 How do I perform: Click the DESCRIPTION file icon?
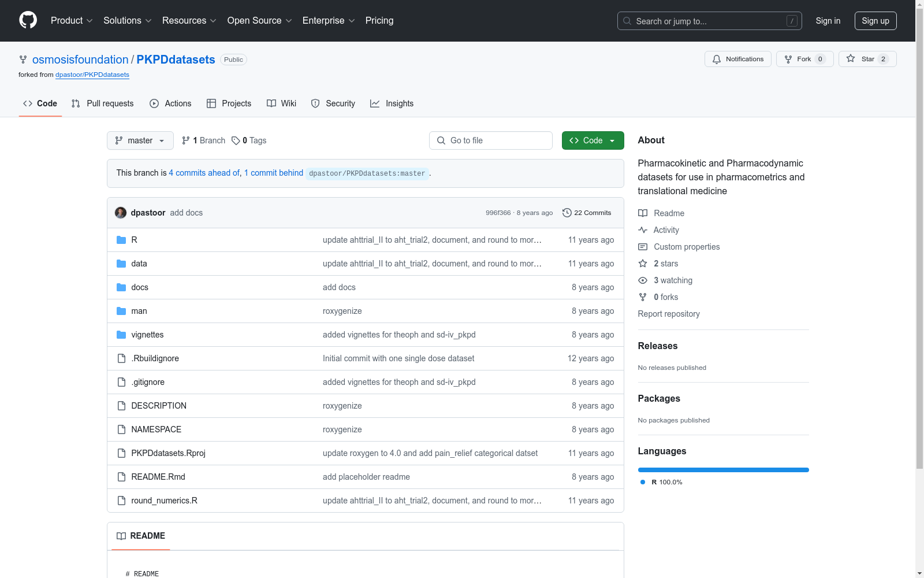click(121, 406)
